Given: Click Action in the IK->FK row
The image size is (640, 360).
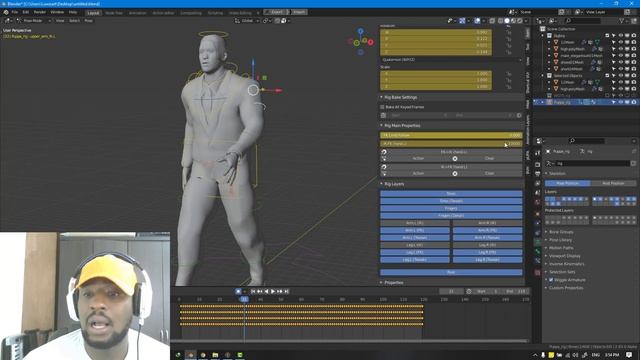Looking at the screenshot, I should pos(418,173).
